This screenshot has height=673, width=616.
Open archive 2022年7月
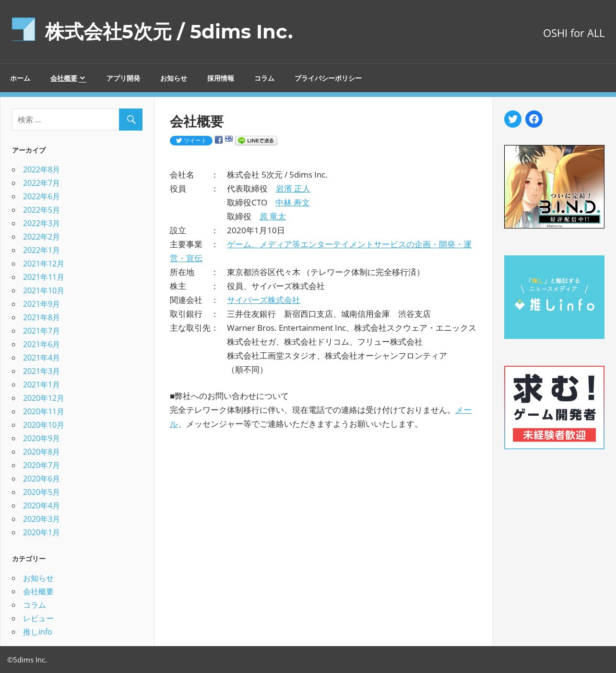click(x=41, y=183)
